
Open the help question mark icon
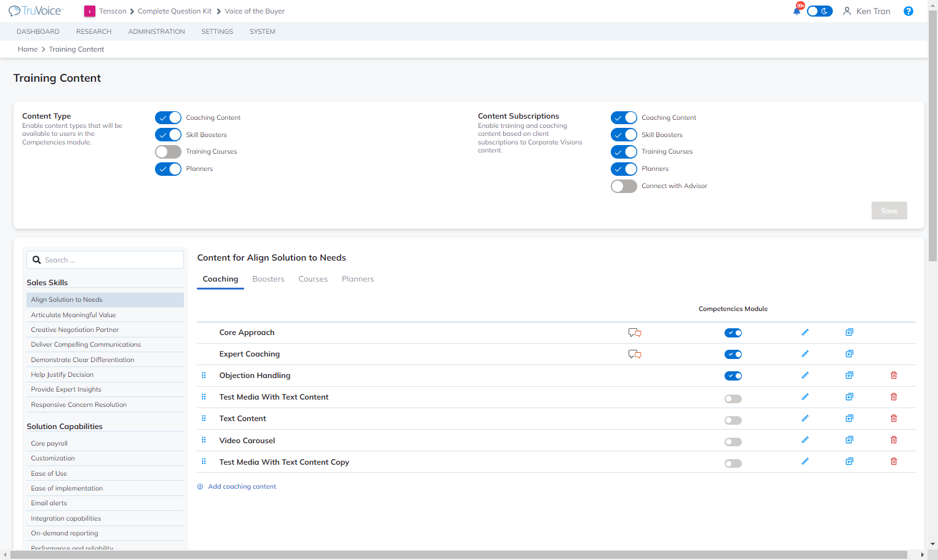(x=908, y=11)
